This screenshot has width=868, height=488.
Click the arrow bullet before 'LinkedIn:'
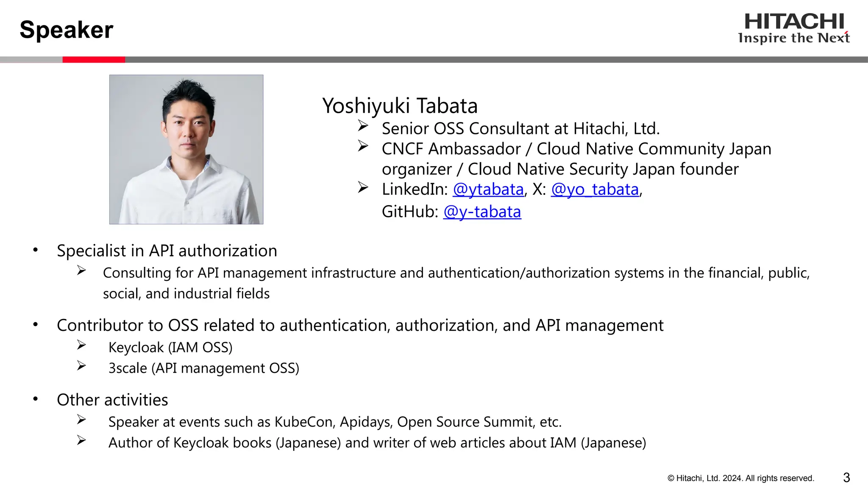(363, 187)
